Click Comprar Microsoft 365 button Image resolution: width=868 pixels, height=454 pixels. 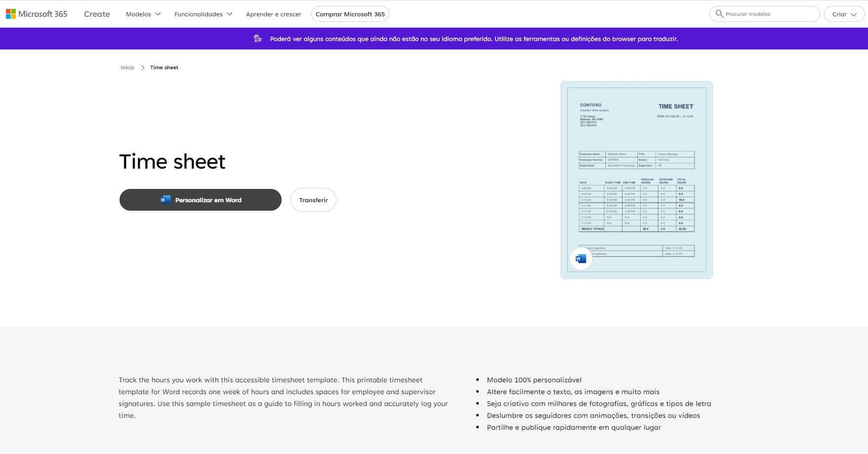[x=350, y=14]
